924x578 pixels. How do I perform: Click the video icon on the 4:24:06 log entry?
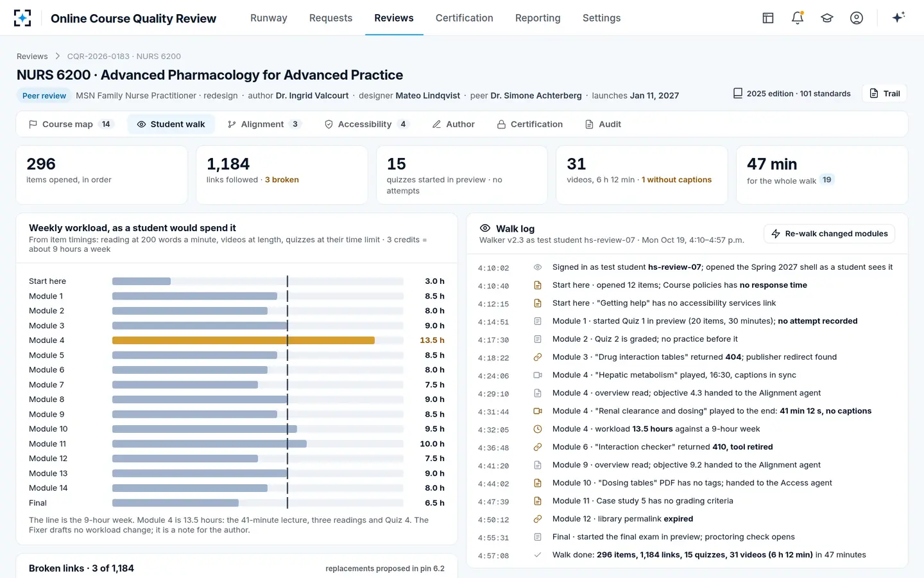tap(538, 375)
